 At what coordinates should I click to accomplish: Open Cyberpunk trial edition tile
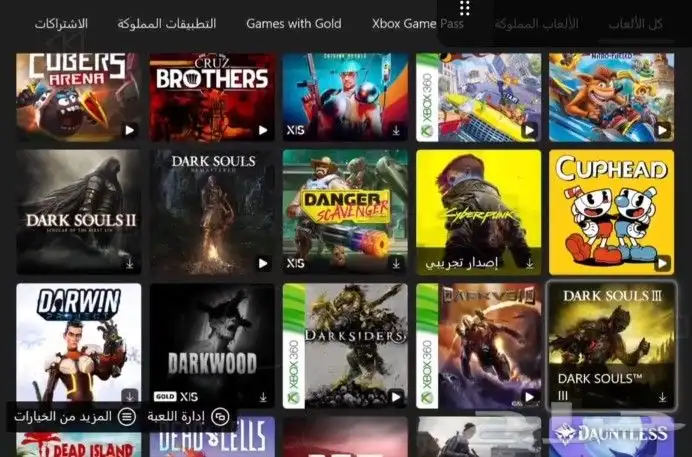pyautogui.click(x=478, y=212)
